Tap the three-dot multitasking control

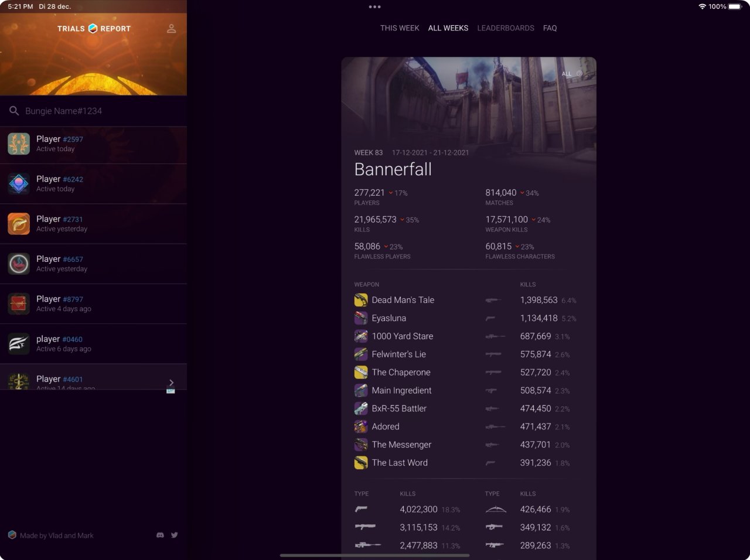(375, 7)
